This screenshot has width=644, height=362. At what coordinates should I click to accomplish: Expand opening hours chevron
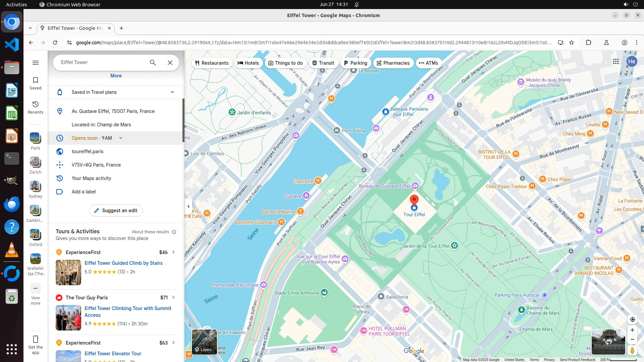(x=121, y=138)
